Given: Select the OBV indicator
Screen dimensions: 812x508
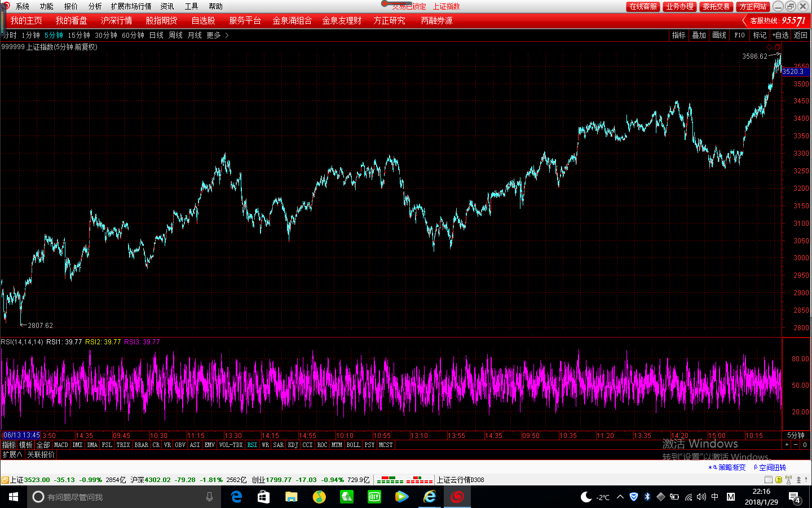Looking at the screenshot, I should click(x=180, y=445).
